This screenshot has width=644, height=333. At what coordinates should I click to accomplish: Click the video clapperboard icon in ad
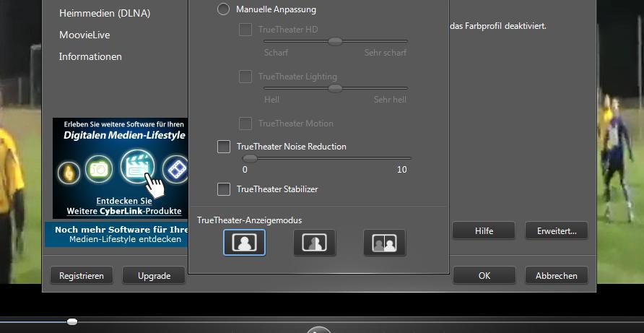[138, 167]
